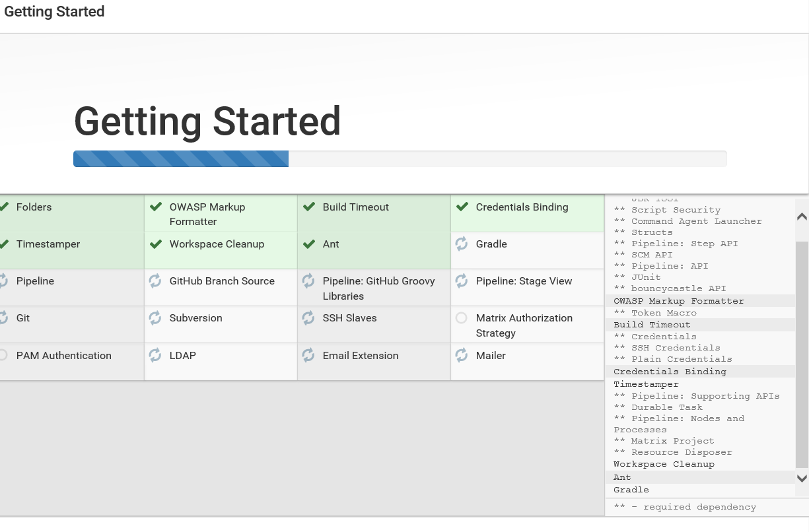Click '** Structs' log entry

coord(643,232)
